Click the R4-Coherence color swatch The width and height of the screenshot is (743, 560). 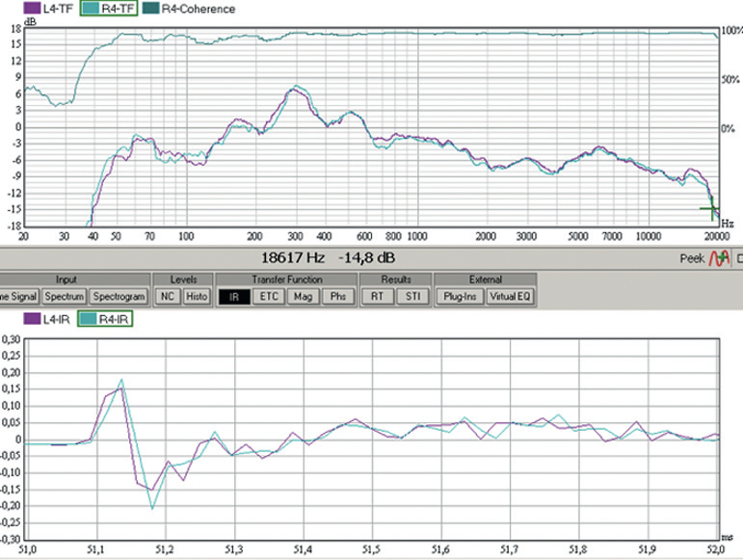pyautogui.click(x=150, y=9)
